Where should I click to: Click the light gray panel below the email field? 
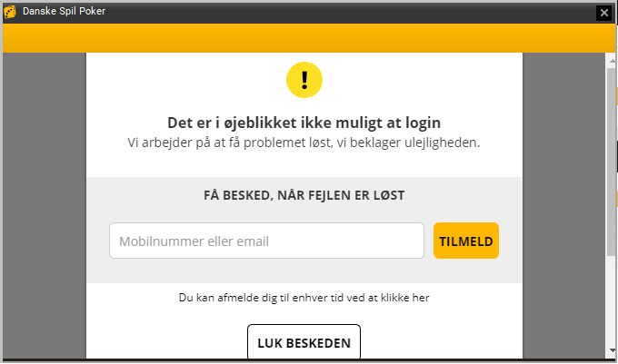click(304, 271)
